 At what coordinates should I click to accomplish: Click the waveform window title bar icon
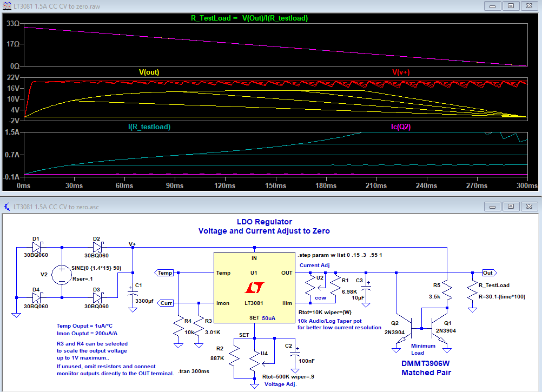click(7, 6)
